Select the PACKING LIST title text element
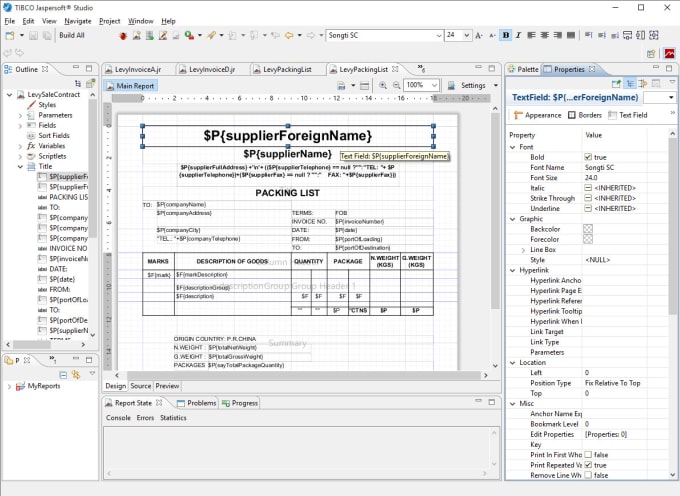 pyautogui.click(x=288, y=193)
